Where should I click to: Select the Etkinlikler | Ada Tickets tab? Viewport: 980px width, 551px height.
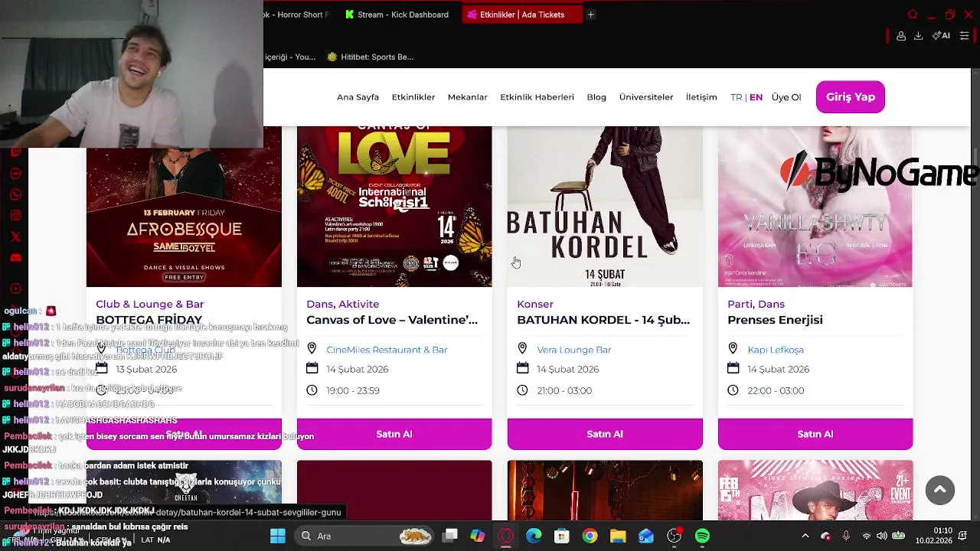click(522, 15)
